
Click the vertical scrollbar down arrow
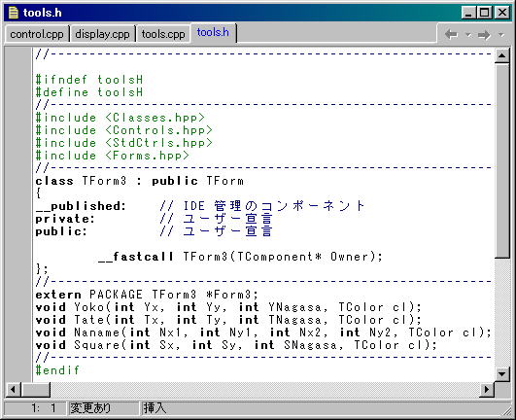(501, 374)
